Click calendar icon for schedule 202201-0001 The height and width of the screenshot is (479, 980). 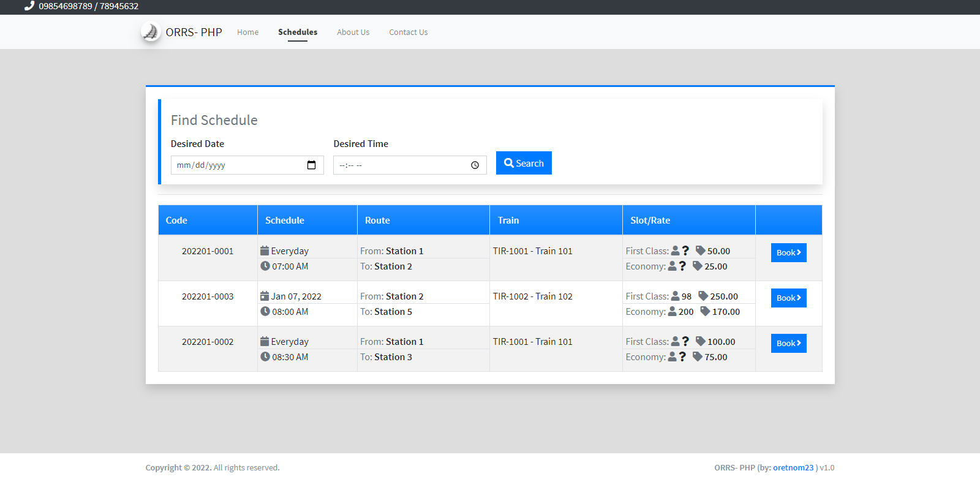tap(265, 251)
